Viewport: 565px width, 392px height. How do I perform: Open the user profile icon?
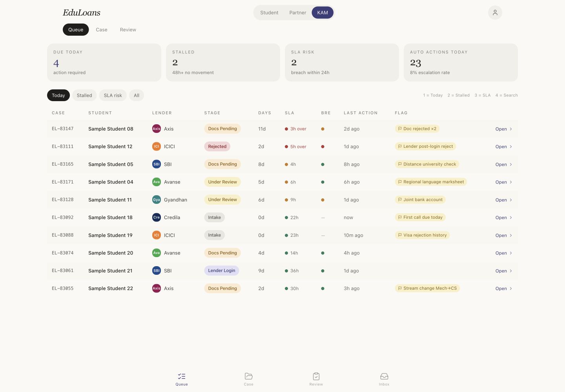(x=495, y=13)
